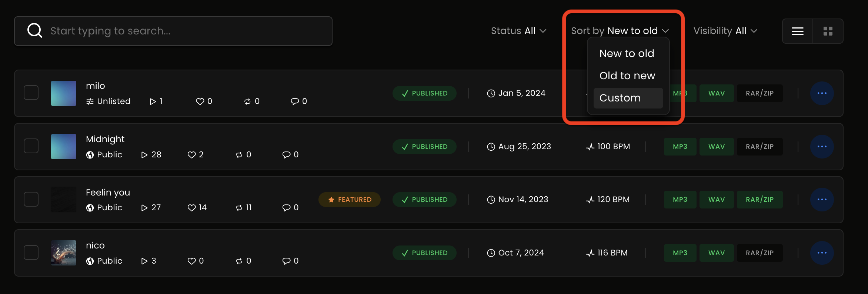
Task: Click the WAV badge on Midnight
Action: point(716,147)
